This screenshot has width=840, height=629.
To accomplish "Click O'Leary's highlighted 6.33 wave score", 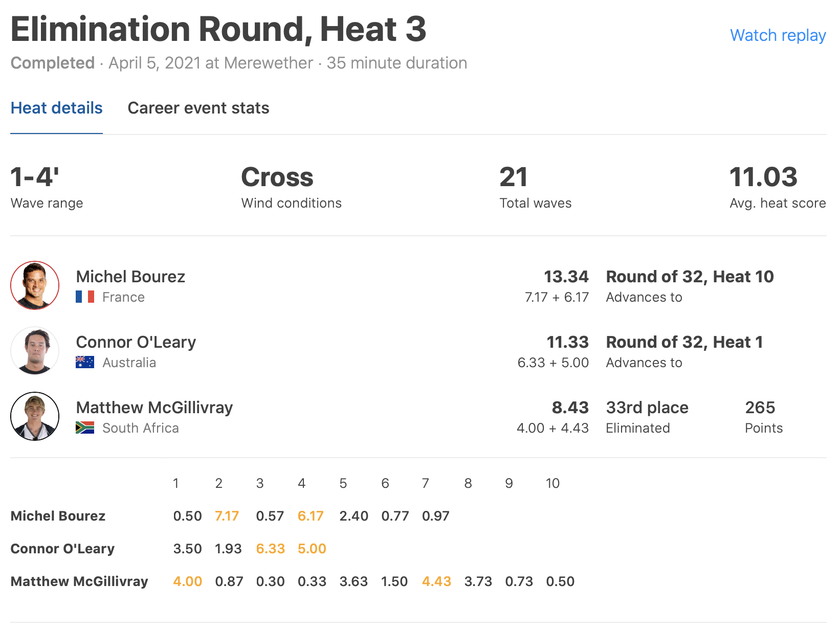I will [x=270, y=549].
